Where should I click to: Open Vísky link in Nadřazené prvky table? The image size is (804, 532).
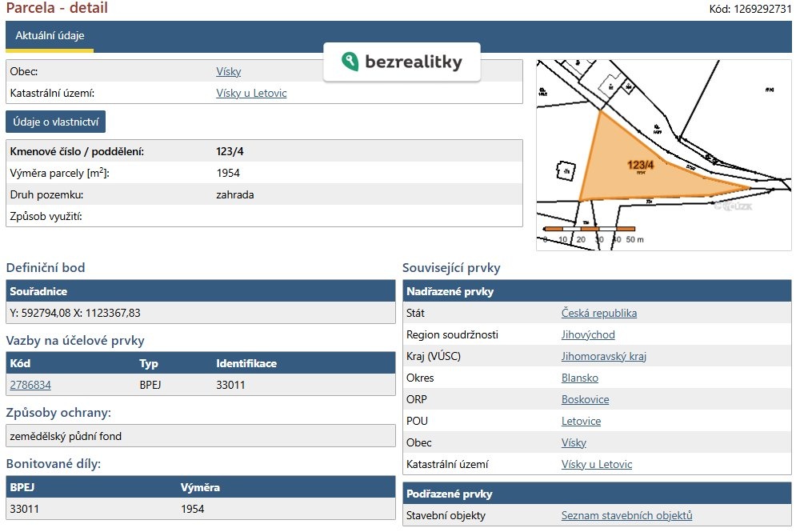coord(574,442)
